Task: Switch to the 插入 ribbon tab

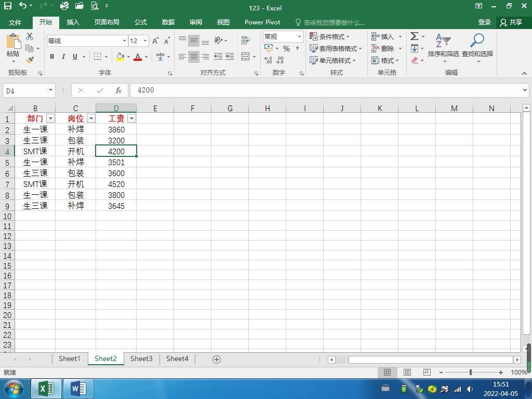Action: click(x=73, y=22)
